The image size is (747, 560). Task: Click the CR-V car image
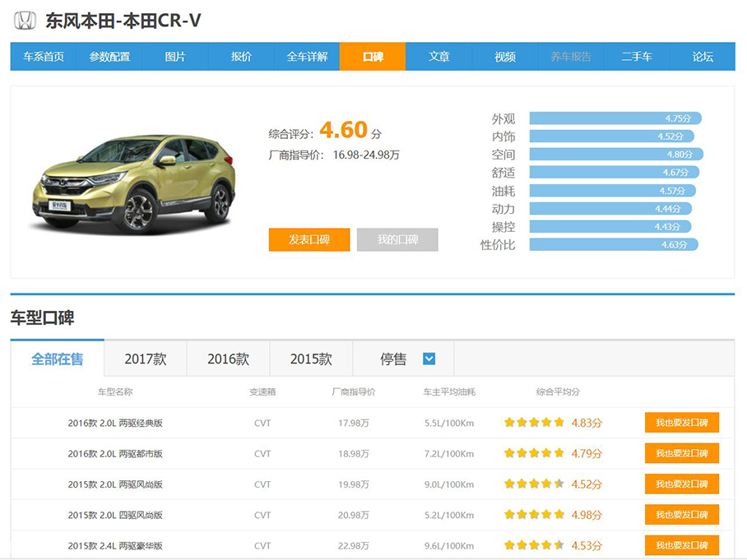click(134, 182)
